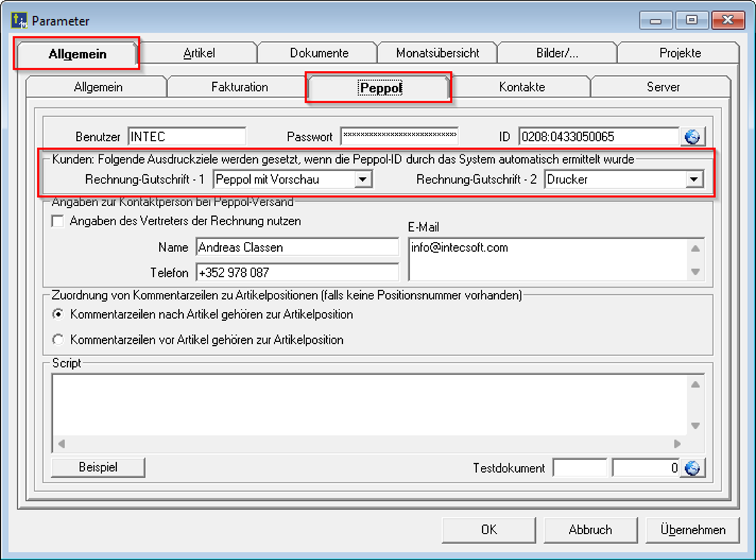The height and width of the screenshot is (560, 756).
Task: Click the Telefon input field
Action: click(297, 272)
